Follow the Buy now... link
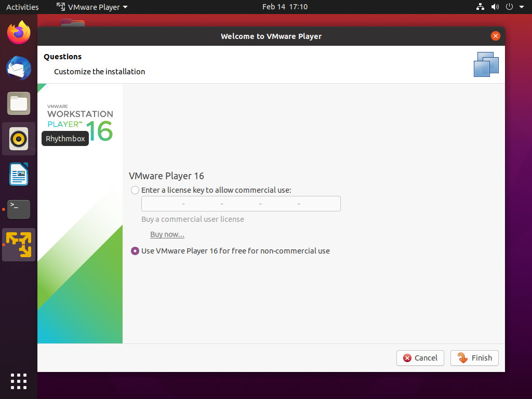Image resolution: width=532 pixels, height=399 pixels. click(167, 234)
